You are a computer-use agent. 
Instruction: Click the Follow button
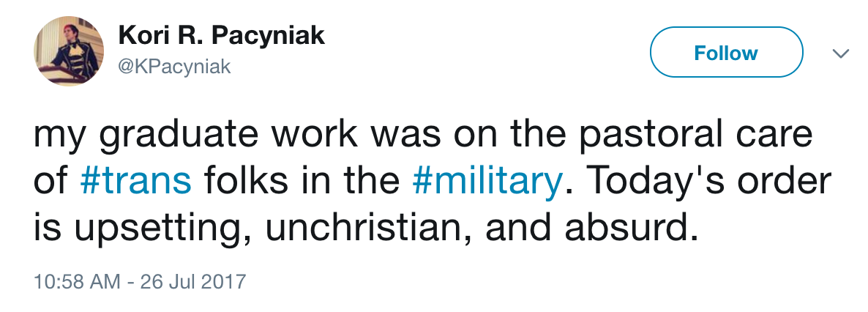coord(726,52)
